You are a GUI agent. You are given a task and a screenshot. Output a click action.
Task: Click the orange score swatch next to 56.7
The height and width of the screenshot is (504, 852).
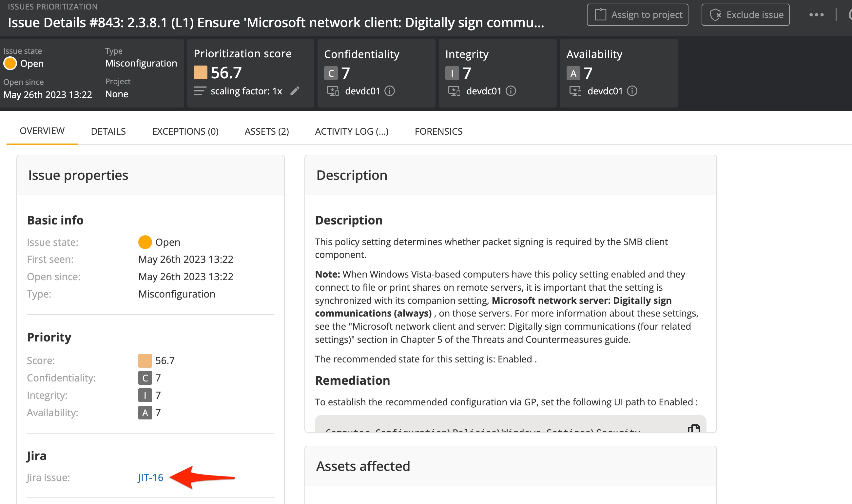201,72
